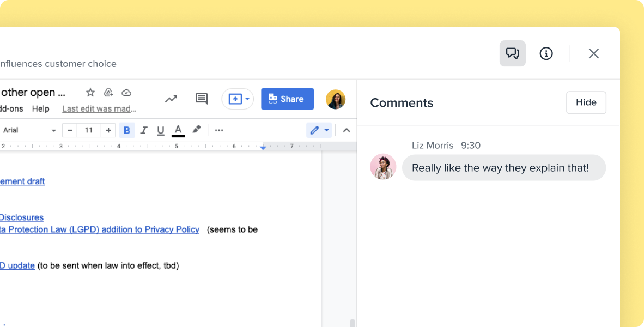Click the right indent marker on the ruler

point(263,147)
